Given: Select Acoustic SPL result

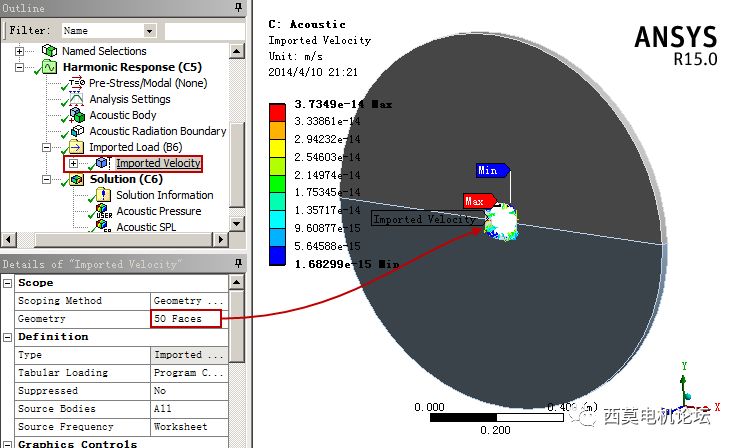Looking at the screenshot, I should pos(146,227).
